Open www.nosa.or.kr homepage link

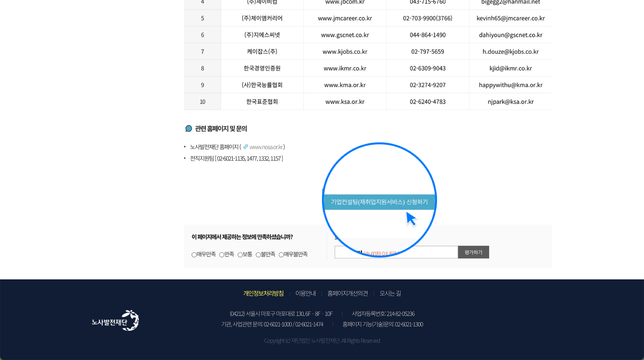pos(267,147)
